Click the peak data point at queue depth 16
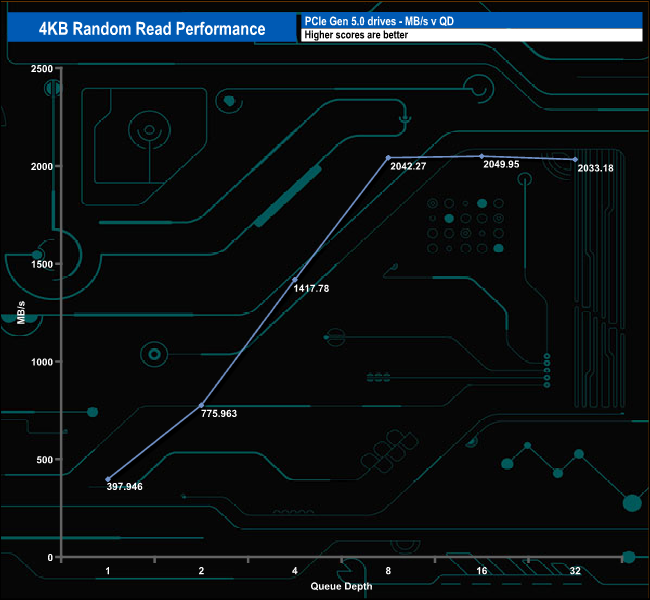This screenshot has height=600, width=650. 482,156
